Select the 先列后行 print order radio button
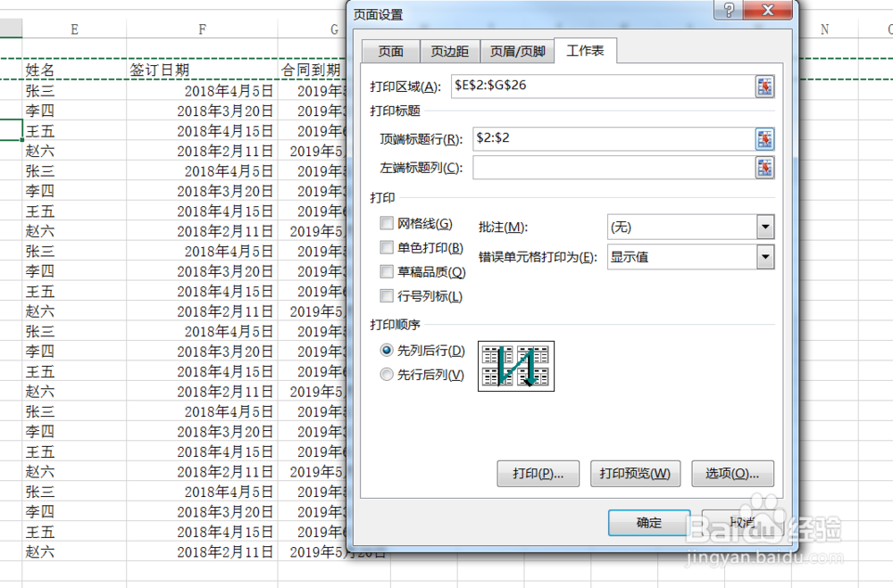 [387, 351]
